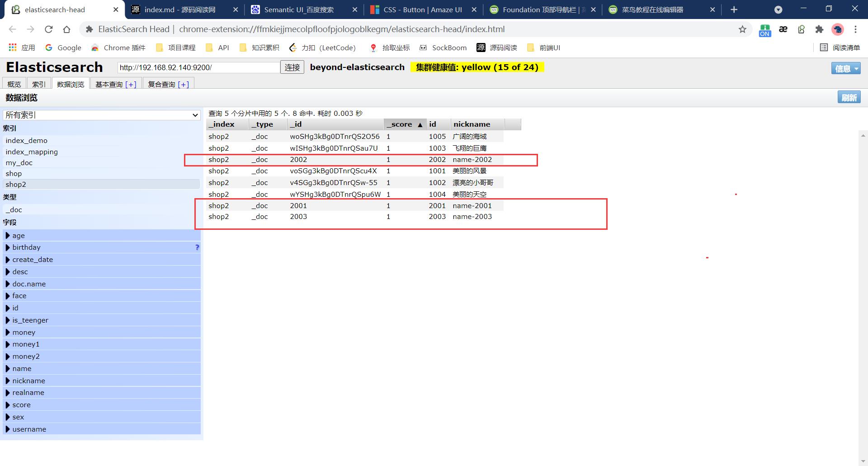
Task: Select the shop index
Action: click(101, 174)
